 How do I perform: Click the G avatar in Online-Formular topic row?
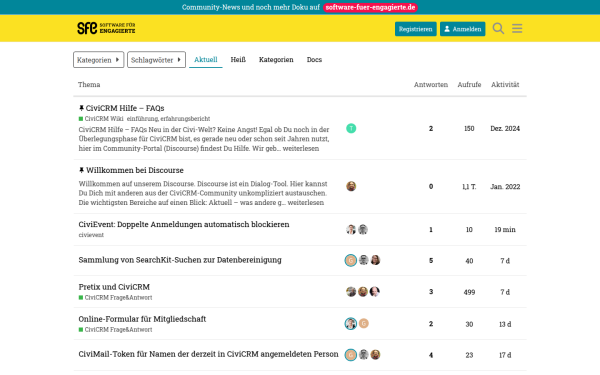(x=364, y=324)
